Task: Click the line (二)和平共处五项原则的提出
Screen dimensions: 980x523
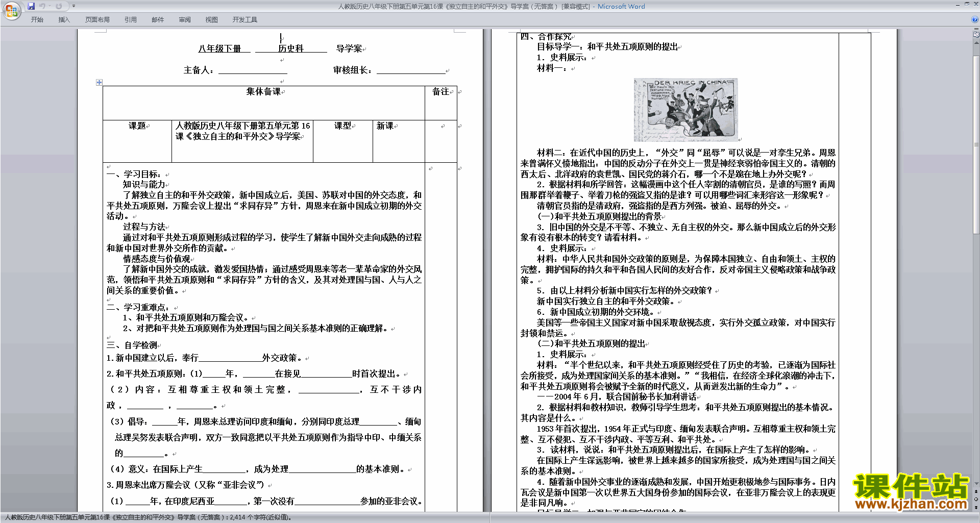Action: click(592, 343)
